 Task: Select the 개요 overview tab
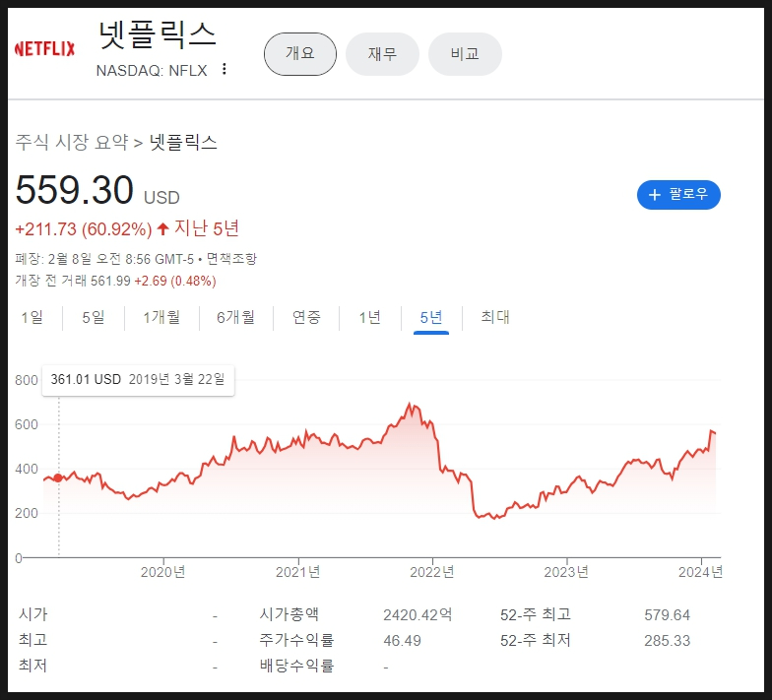click(x=300, y=53)
